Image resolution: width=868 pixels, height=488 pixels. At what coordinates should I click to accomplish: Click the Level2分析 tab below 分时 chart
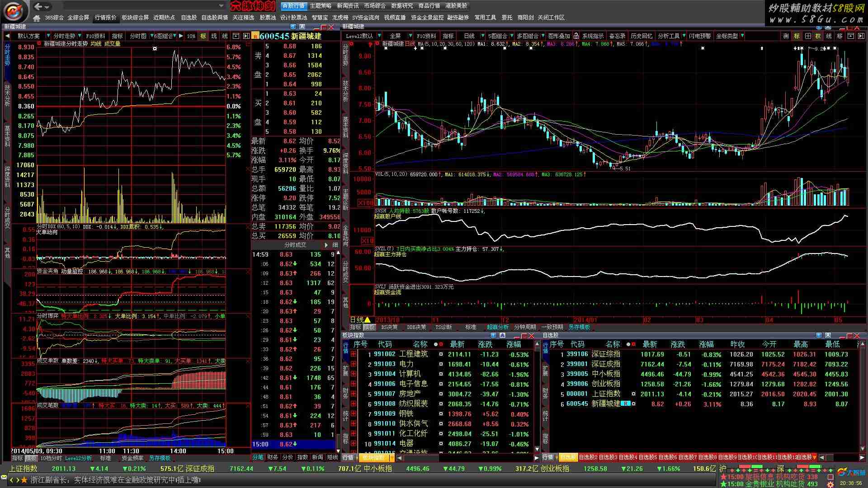[x=79, y=458]
